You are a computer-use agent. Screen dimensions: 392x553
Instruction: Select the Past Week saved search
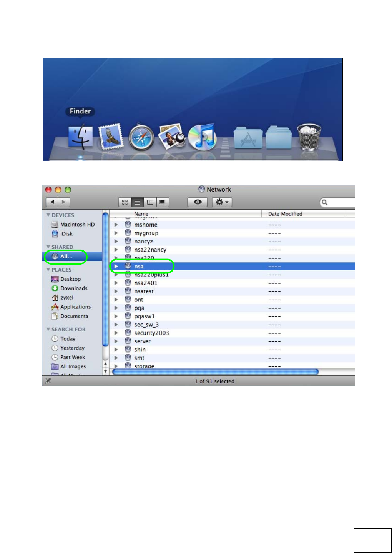(x=68, y=357)
